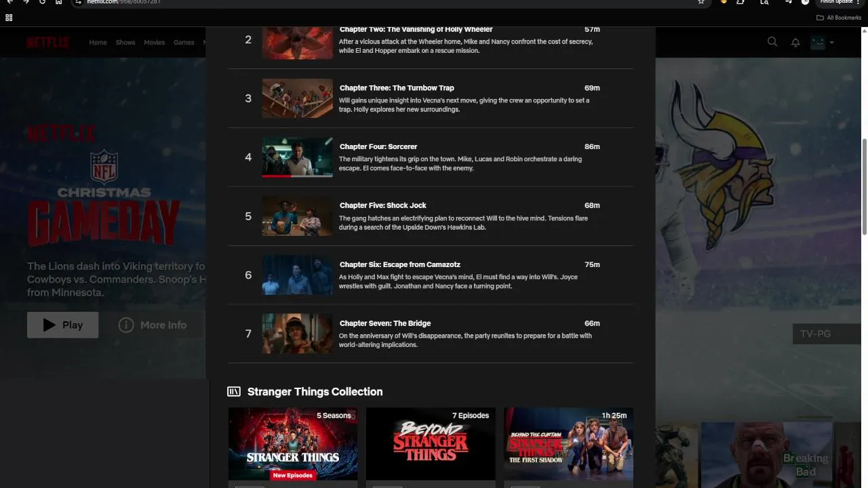
Task: Click title 'Chapter Three: The Turnbow Trap'
Action: pos(397,88)
